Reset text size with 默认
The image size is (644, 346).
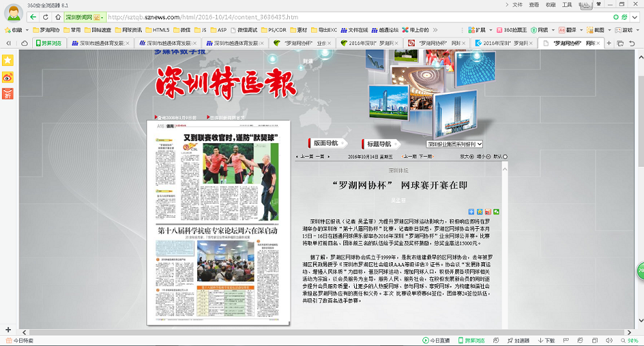click(x=498, y=157)
